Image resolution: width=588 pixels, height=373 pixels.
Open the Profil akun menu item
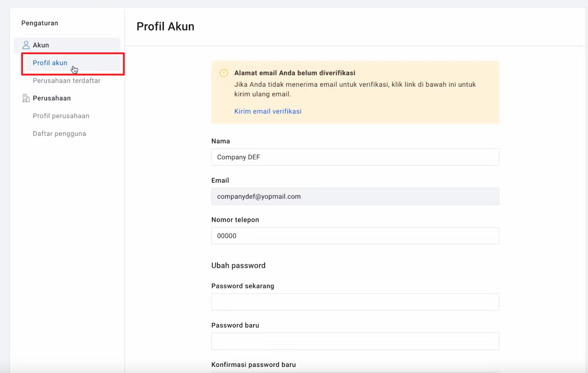pos(50,63)
